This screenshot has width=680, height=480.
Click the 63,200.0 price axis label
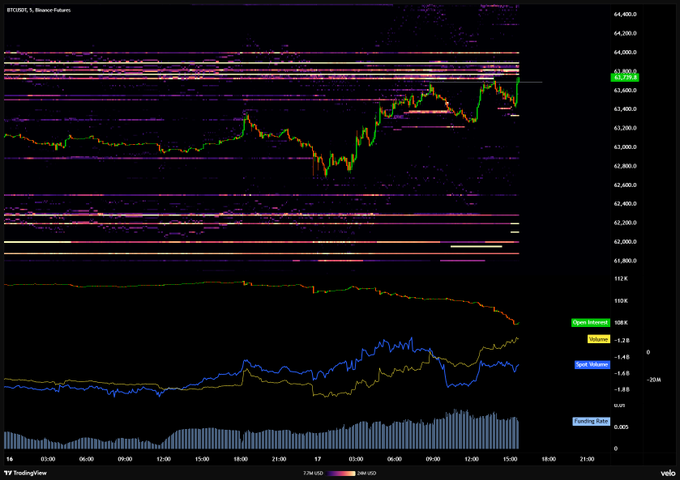625,128
